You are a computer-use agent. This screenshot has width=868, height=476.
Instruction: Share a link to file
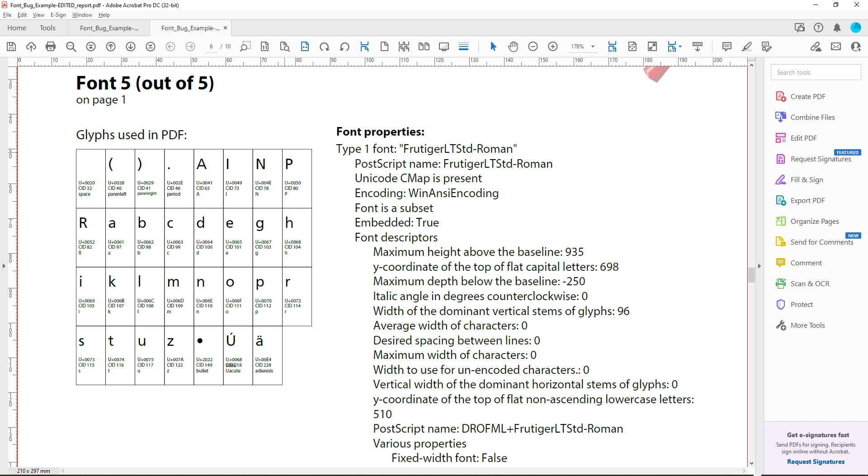(x=816, y=47)
